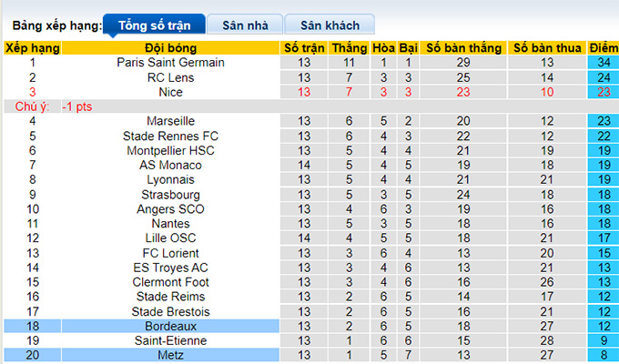The image size is (619, 364).
Task: Select Stade Rennes FC in the table
Action: (x=170, y=136)
